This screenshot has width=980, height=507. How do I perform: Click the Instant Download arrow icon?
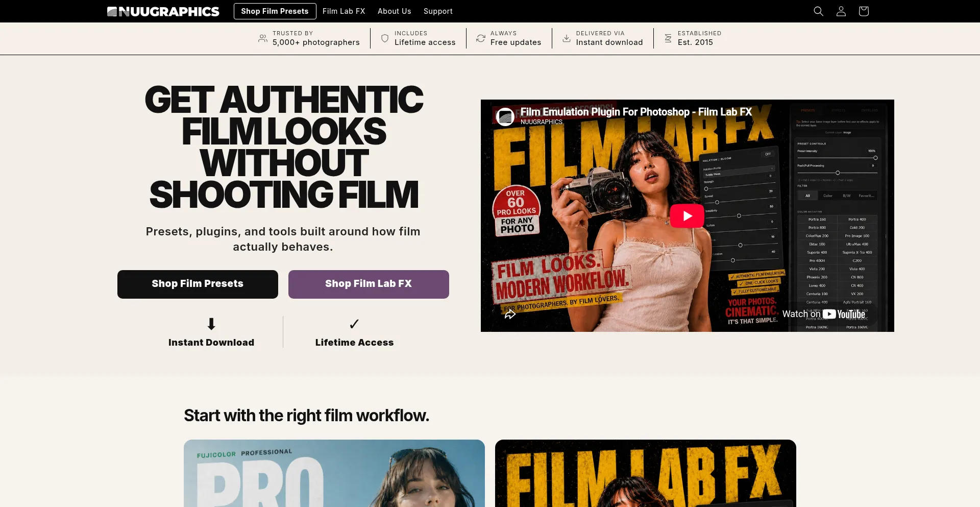[x=211, y=324]
